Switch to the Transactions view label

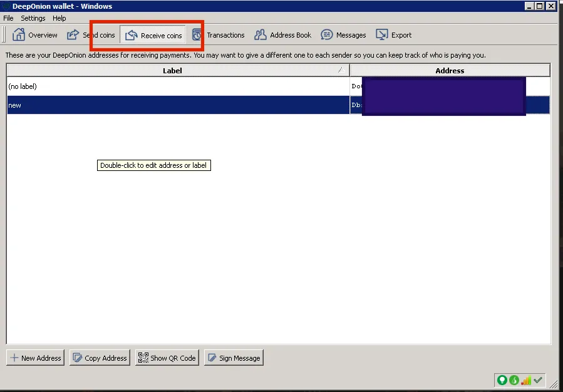(x=225, y=35)
